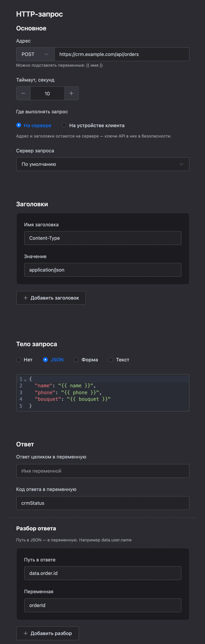Expand the "По умолчанию" request server dropdown
Image resolution: width=205 pixels, height=644 pixels.
(x=103, y=164)
